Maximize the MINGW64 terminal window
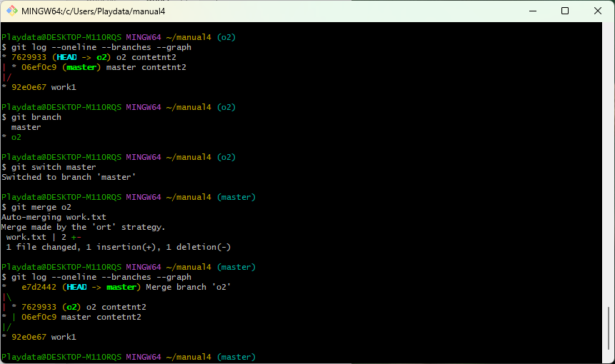Image resolution: width=615 pixels, height=364 pixels. 565,11
